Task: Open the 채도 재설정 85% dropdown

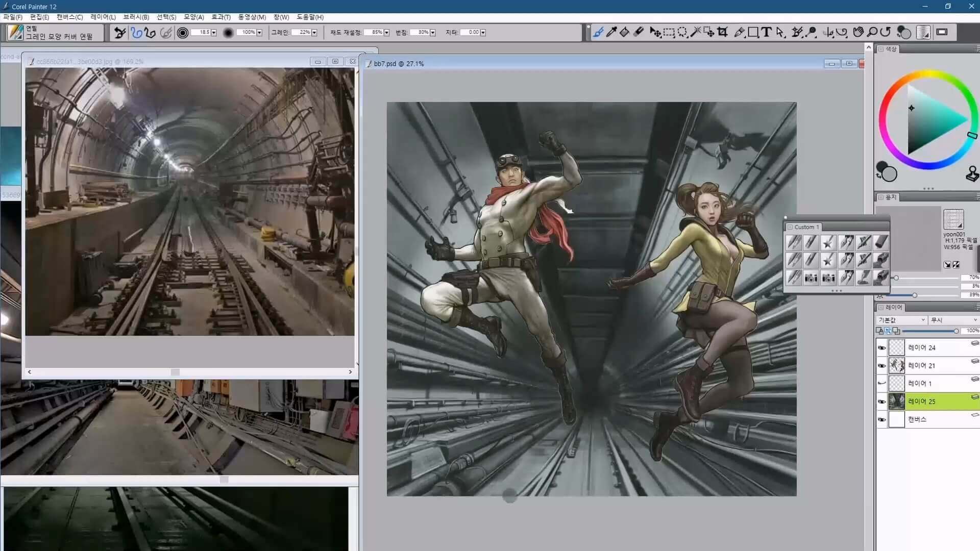Action: [386, 33]
